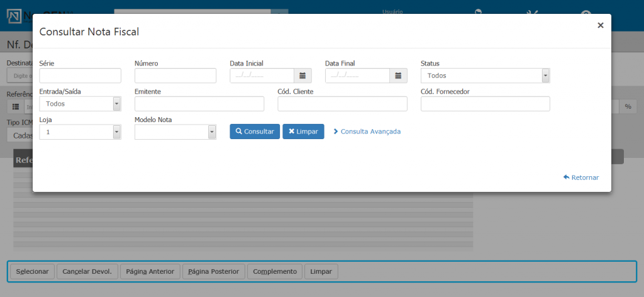Click the Data Final date field
This screenshot has width=644, height=297.
357,76
